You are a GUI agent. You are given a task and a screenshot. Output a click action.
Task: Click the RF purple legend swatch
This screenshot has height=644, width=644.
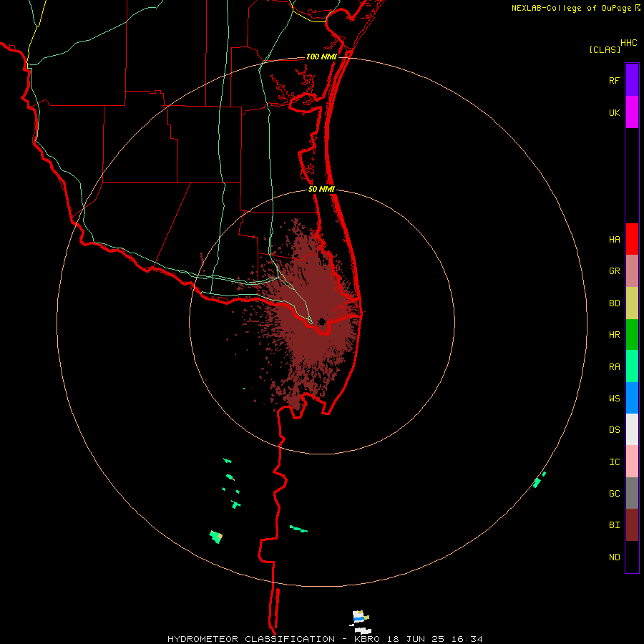[632, 80]
